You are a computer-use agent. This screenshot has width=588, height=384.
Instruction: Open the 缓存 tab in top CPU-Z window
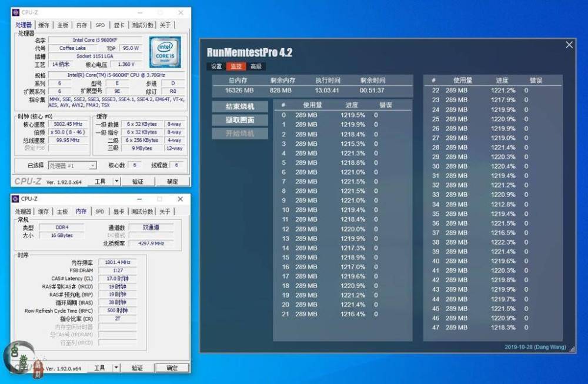[44, 25]
